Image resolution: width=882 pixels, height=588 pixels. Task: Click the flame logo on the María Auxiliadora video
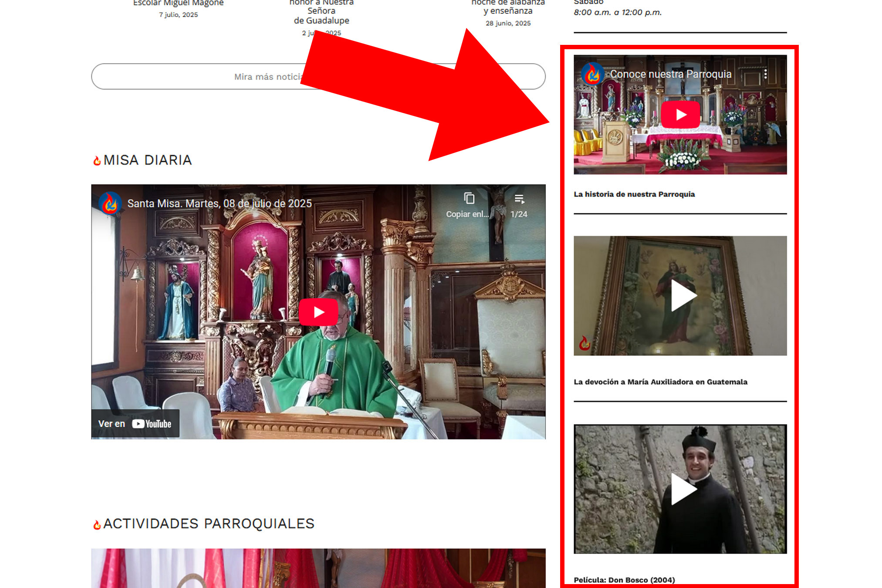point(585,344)
